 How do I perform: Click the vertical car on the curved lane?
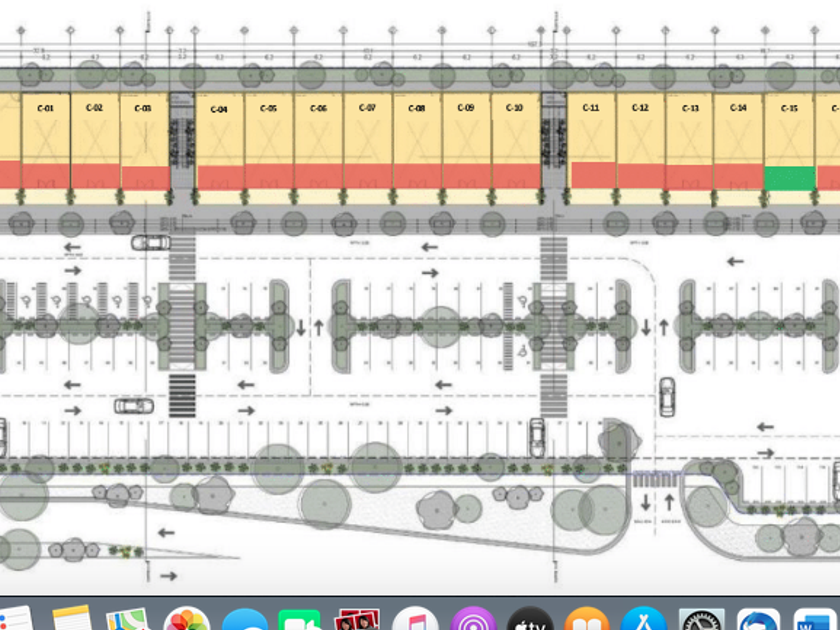pos(667,397)
